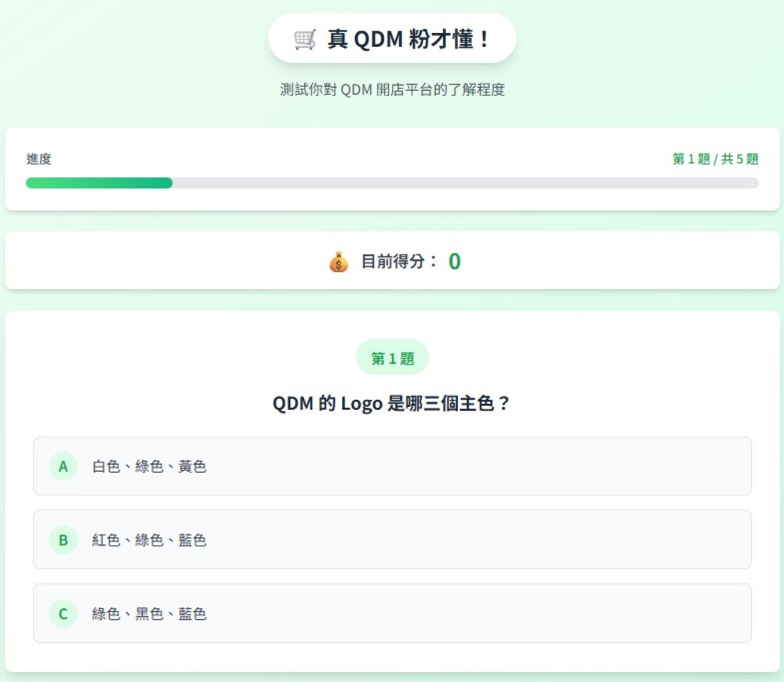
Task: Click subtitle 測試你對 QDM 開店平台的了解程度
Action: [393, 90]
